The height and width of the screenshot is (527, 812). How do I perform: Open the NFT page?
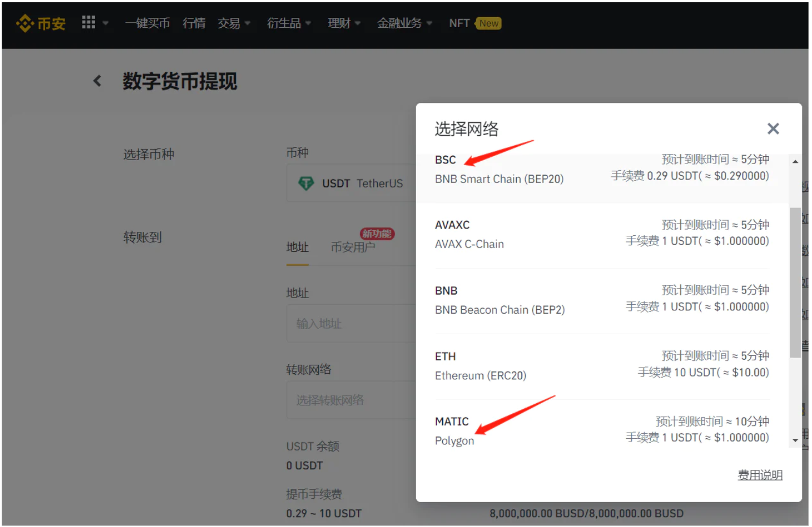(459, 23)
